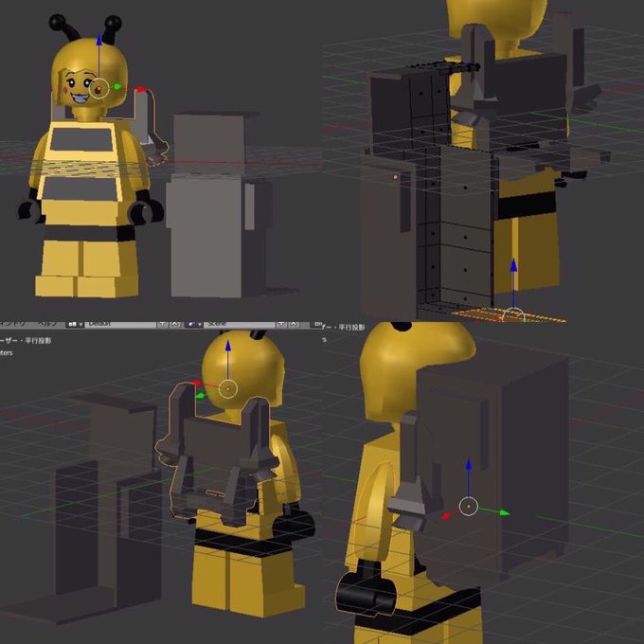This screenshot has width=644, height=644.
Task: Click manipulator circle on the back-view bee head
Action: pyautogui.click(x=228, y=388)
